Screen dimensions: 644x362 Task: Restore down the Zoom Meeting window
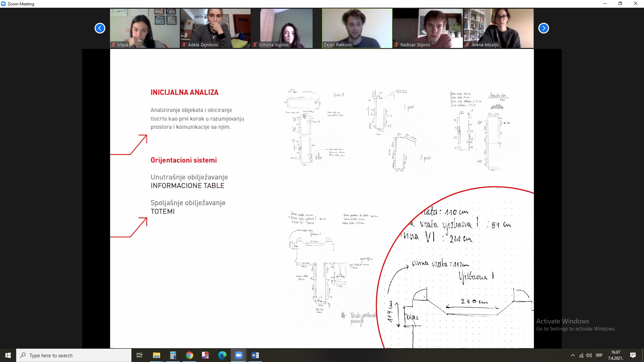pyautogui.click(x=620, y=4)
